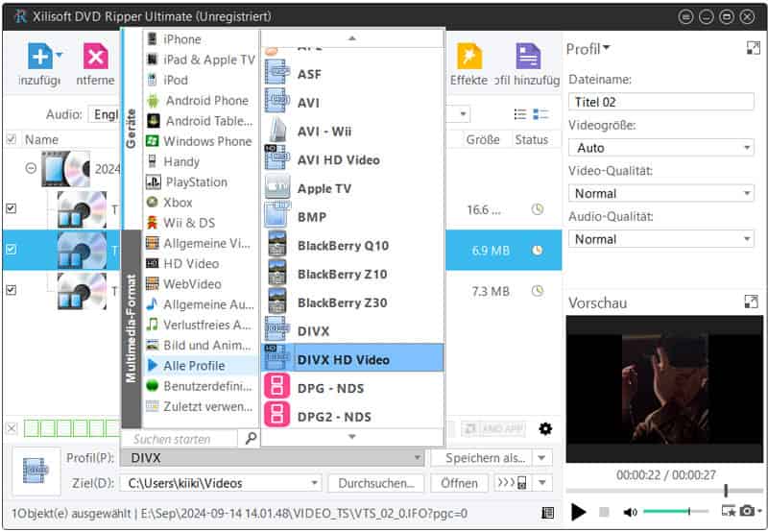Click the Größe column header
Image resolution: width=768 pixels, height=532 pixels.
(483, 139)
